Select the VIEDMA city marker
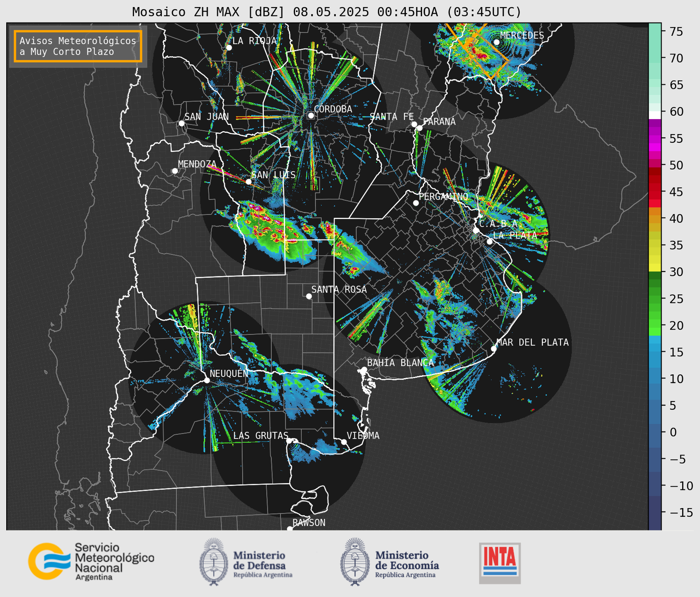700x597 pixels. pos(344,442)
